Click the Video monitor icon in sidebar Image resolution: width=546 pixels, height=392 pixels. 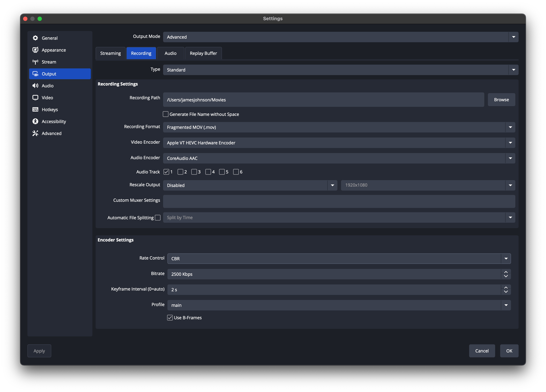point(35,97)
